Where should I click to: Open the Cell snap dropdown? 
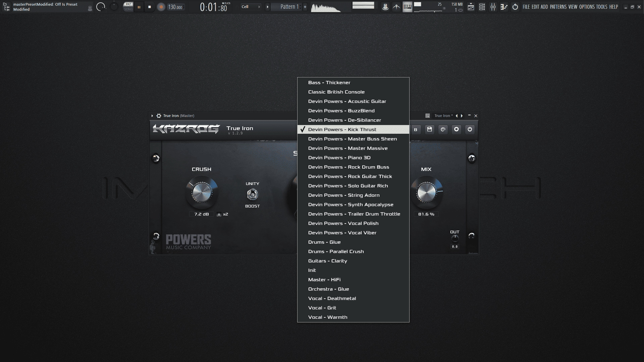251,7
